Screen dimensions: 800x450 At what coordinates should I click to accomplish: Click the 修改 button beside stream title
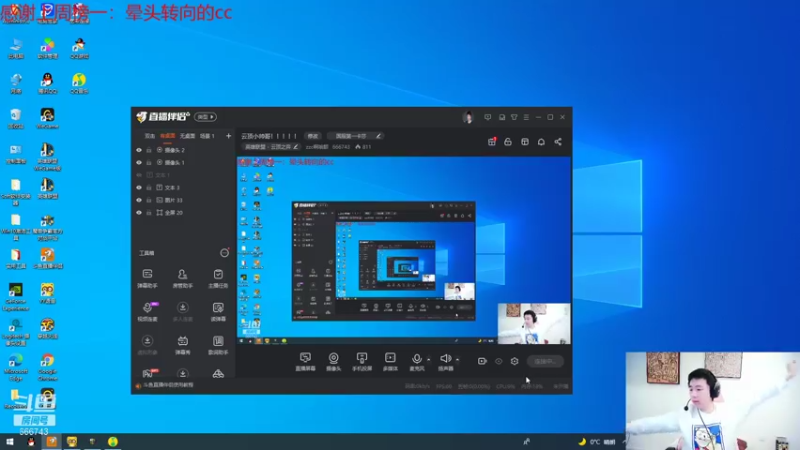point(312,136)
